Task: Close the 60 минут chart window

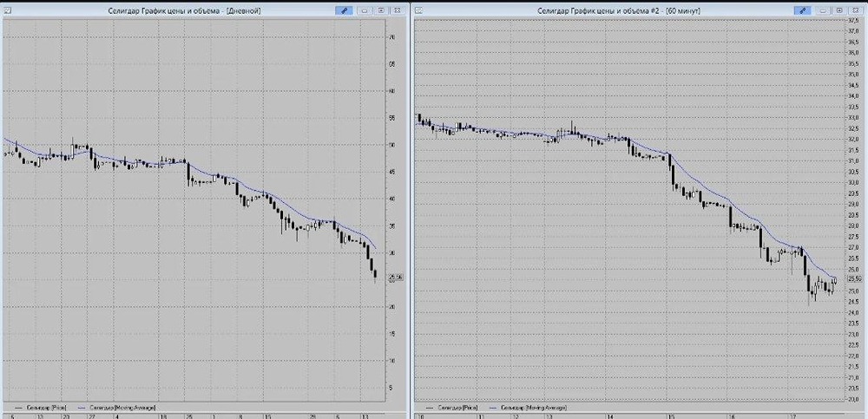Action: [856, 10]
